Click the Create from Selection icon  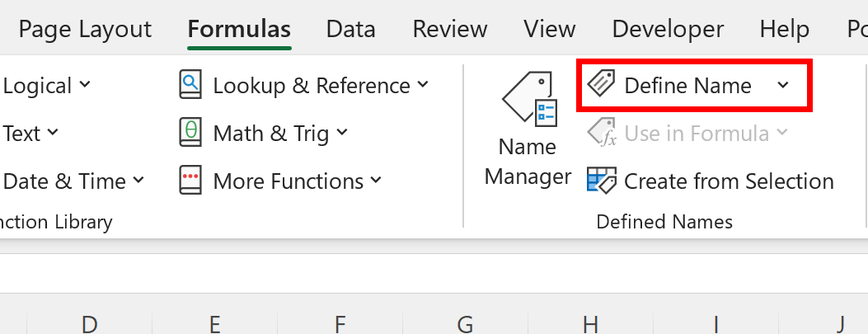click(602, 181)
